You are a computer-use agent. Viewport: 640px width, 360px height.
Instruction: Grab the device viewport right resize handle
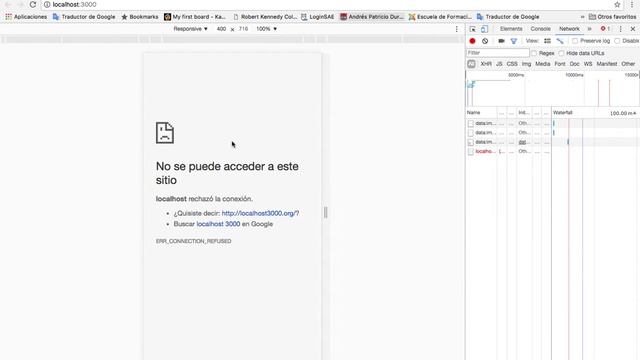click(325, 212)
